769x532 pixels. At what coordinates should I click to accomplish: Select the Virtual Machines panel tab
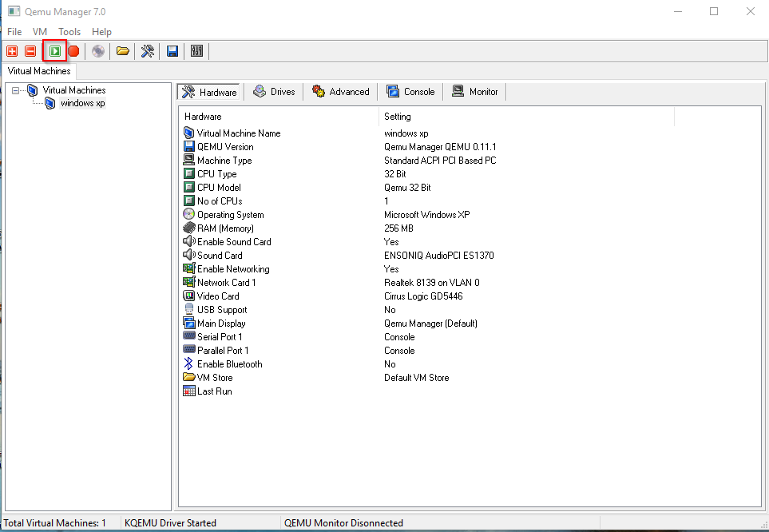39,70
